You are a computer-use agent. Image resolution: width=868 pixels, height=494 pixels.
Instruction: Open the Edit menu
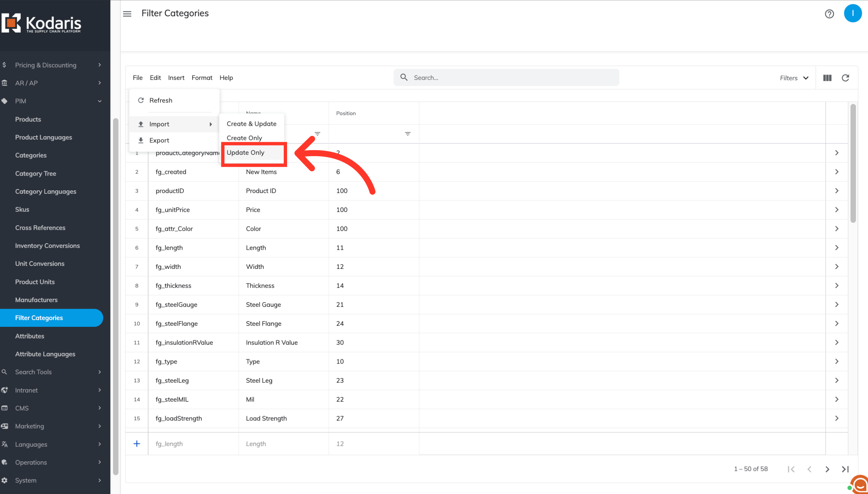pyautogui.click(x=155, y=78)
